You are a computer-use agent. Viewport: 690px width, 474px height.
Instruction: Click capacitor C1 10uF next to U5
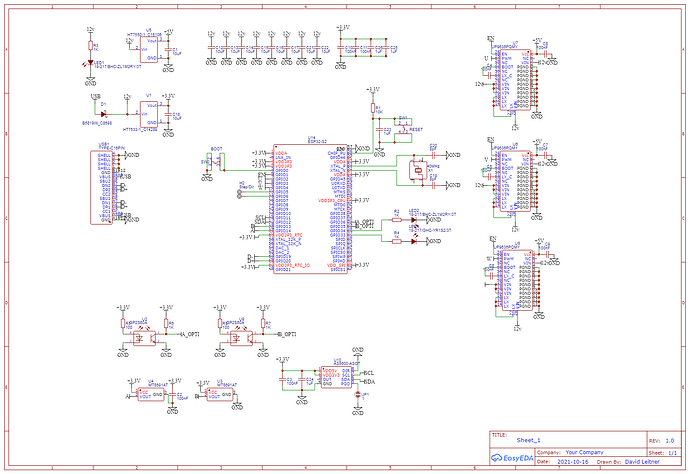click(168, 49)
